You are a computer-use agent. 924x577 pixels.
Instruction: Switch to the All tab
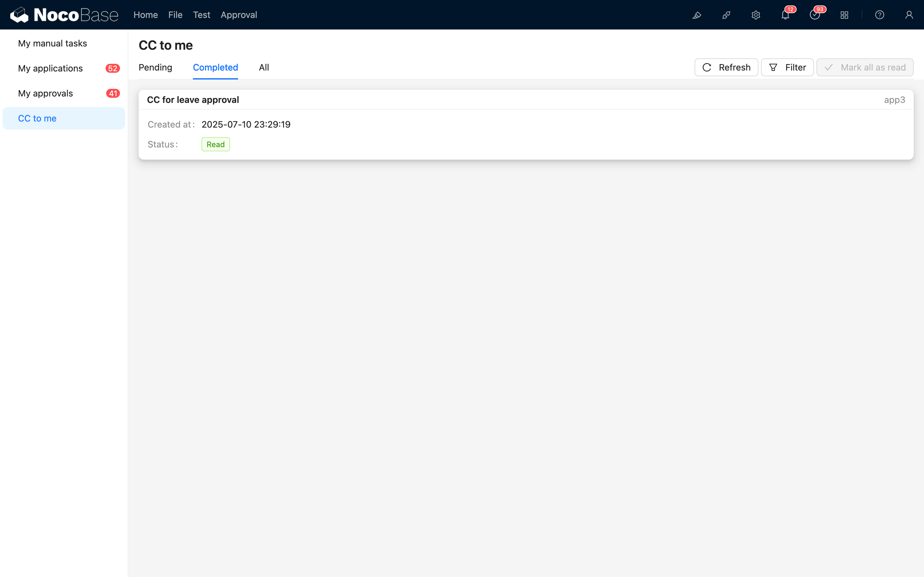point(264,68)
